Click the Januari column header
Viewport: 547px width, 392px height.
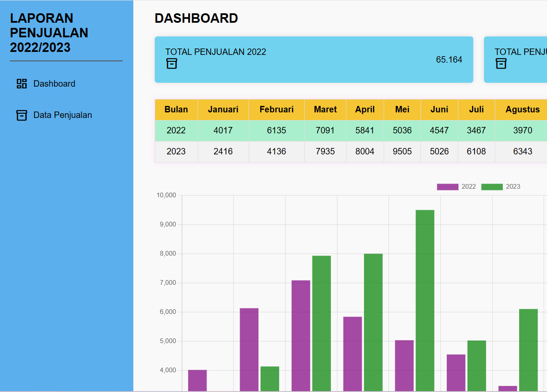click(223, 109)
